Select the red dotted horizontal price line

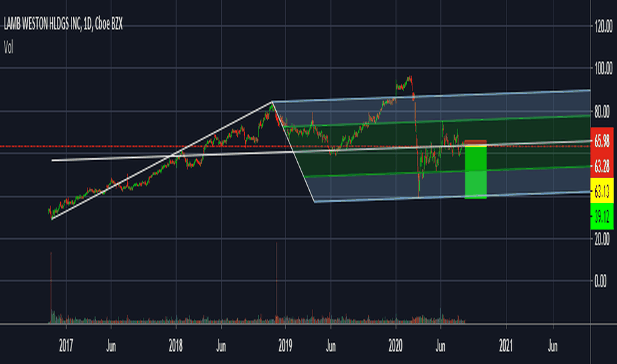(295, 146)
